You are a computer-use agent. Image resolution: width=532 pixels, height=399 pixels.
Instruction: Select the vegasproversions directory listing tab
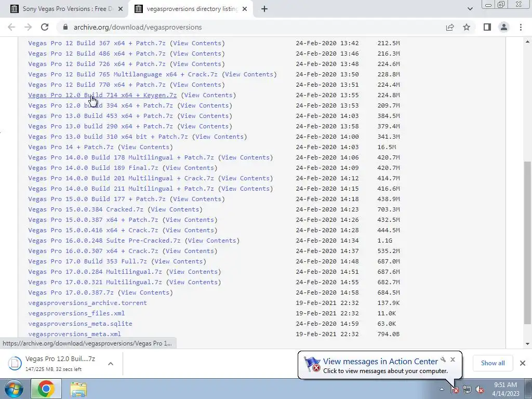point(190,9)
